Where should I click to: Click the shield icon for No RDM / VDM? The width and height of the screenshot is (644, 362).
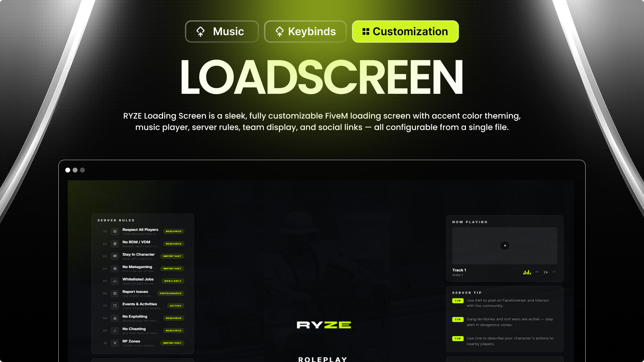point(115,244)
